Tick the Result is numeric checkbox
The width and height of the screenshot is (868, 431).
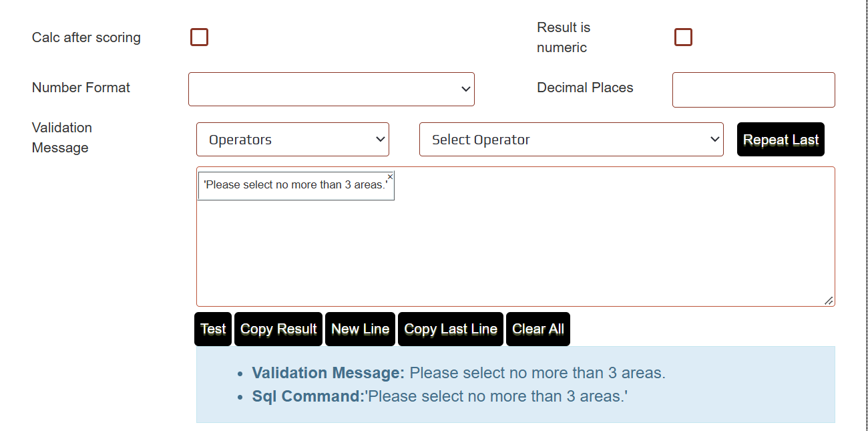click(683, 37)
